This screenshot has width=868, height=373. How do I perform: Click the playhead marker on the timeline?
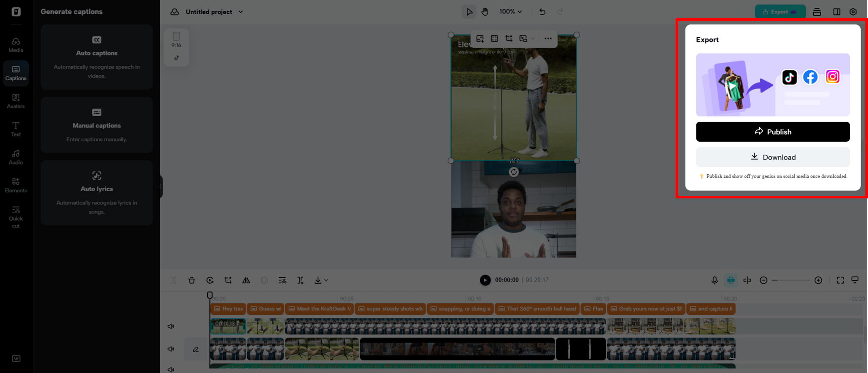pyautogui.click(x=210, y=295)
